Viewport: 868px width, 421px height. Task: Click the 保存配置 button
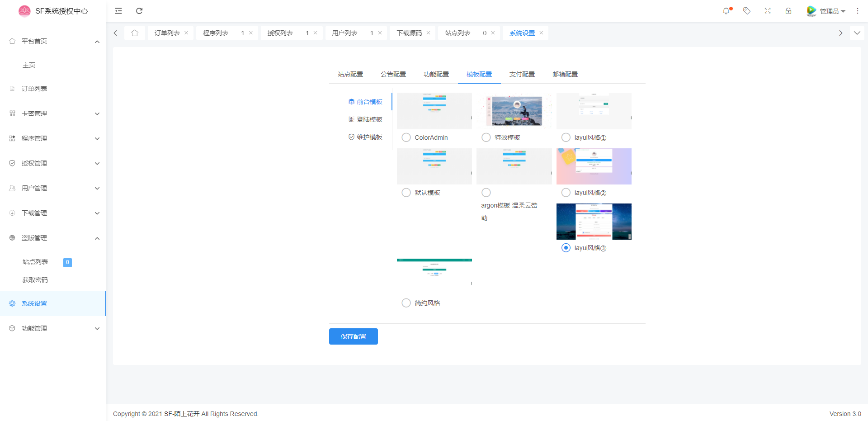pos(353,336)
